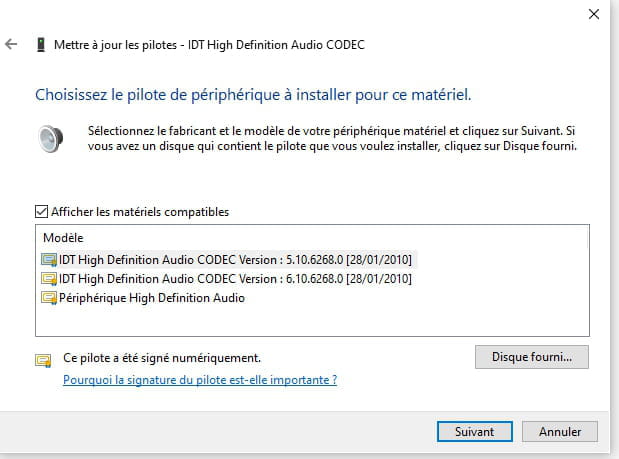Uncheck Afficher les matériels compatibles checkbox

coord(41,212)
